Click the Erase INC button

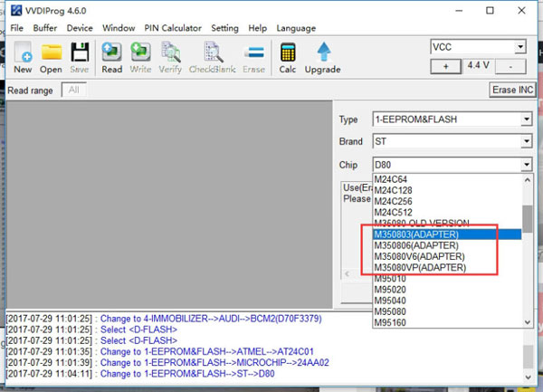[x=512, y=90]
